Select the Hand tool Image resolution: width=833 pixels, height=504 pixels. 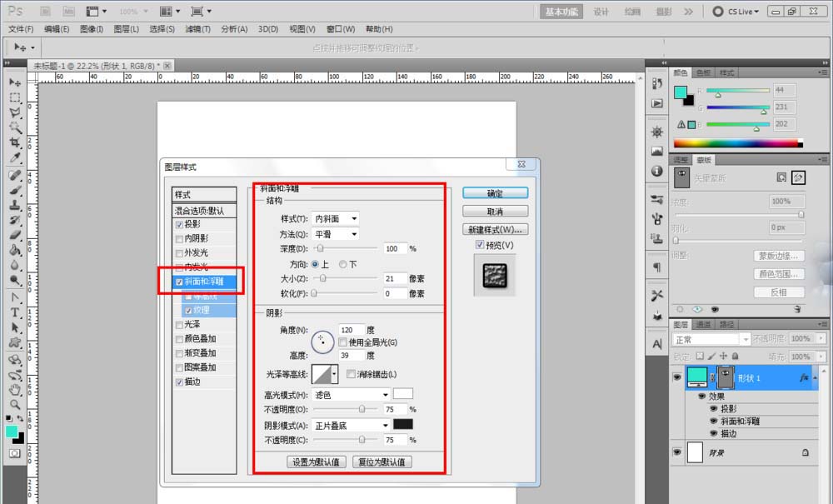tap(15, 391)
